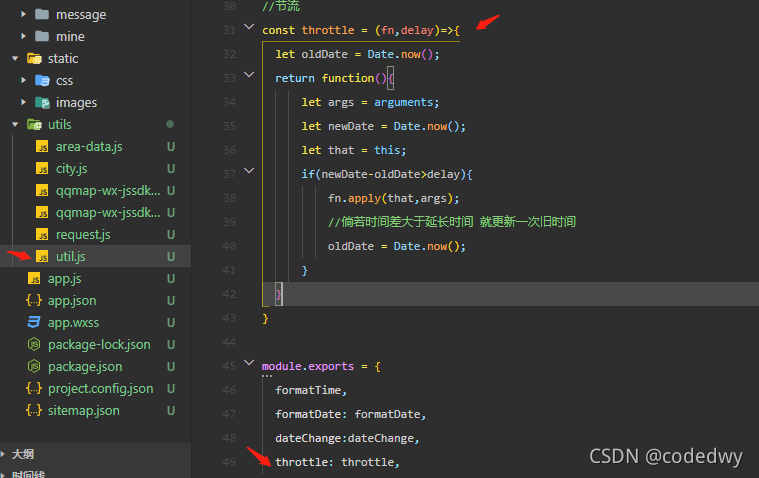Image resolution: width=759 pixels, height=478 pixels.
Task: Click the Node icon of package-lock.json
Action: point(34,344)
